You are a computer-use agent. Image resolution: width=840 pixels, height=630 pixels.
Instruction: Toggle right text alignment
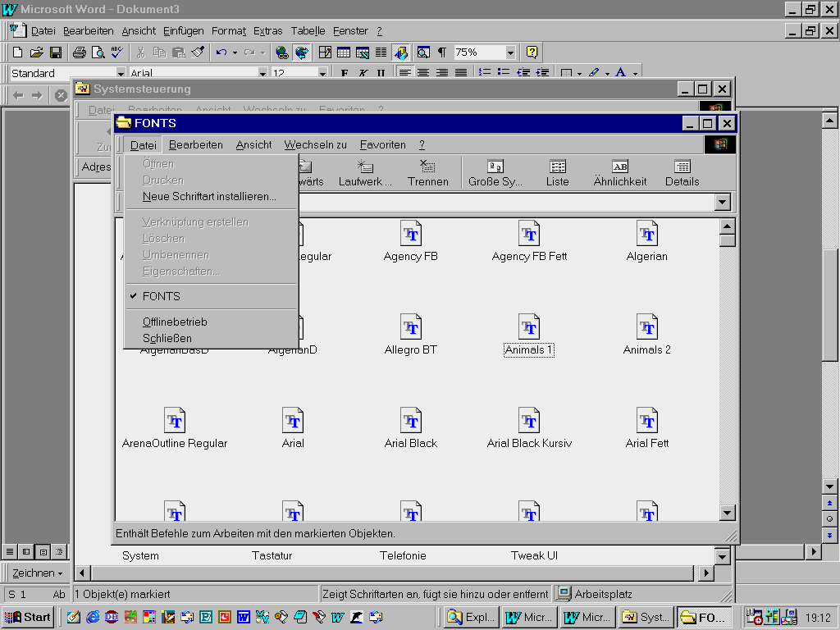click(442, 72)
